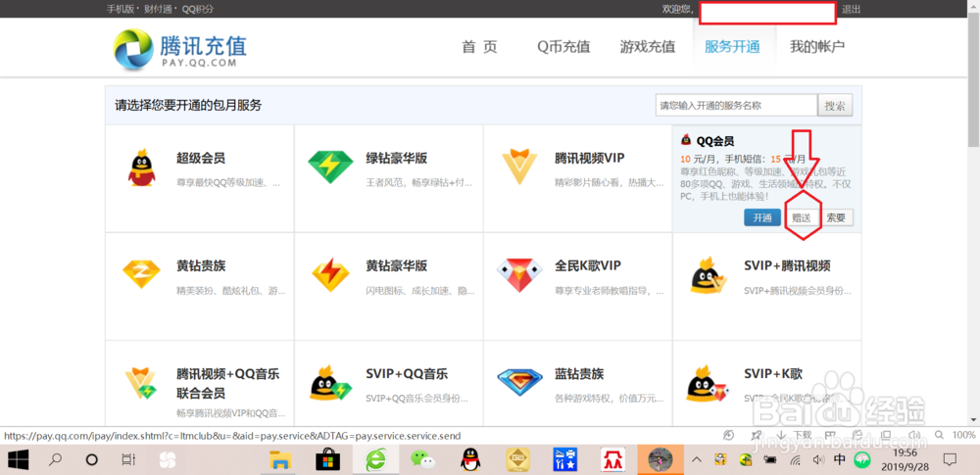Screen dimensions: 980x475
Task: Click the 腾讯视频VIP icon
Action: point(520,166)
